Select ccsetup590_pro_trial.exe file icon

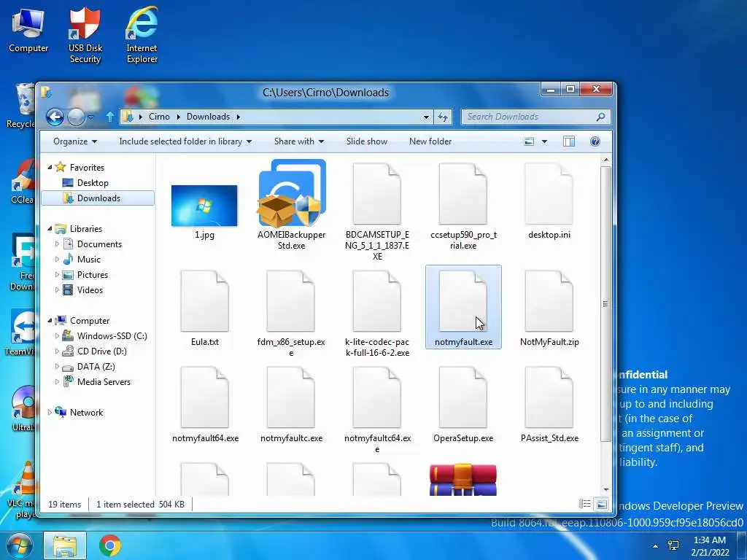(463, 194)
